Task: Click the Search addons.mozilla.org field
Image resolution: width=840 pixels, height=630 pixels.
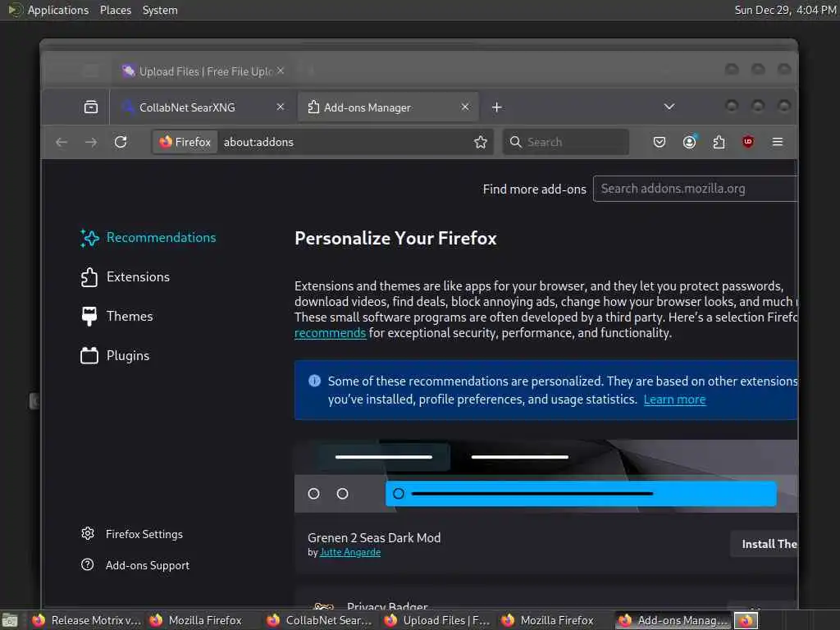Action: [x=695, y=189]
